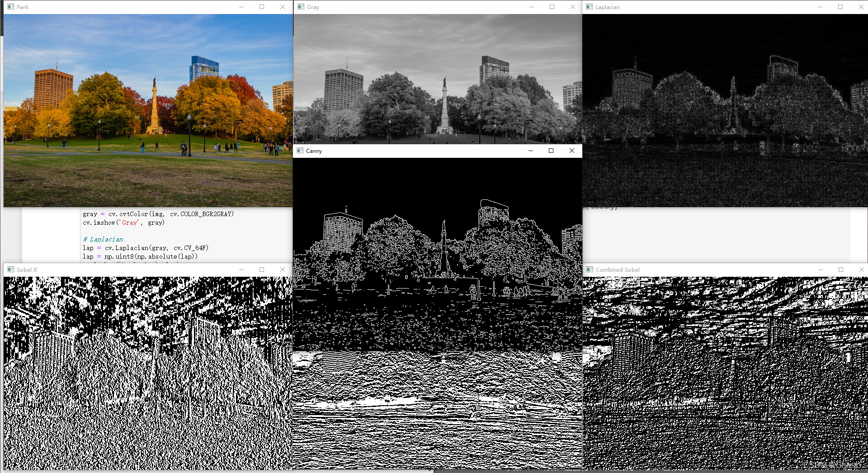Select the Gray window title text
The width and height of the screenshot is (868, 473).
(313, 7)
